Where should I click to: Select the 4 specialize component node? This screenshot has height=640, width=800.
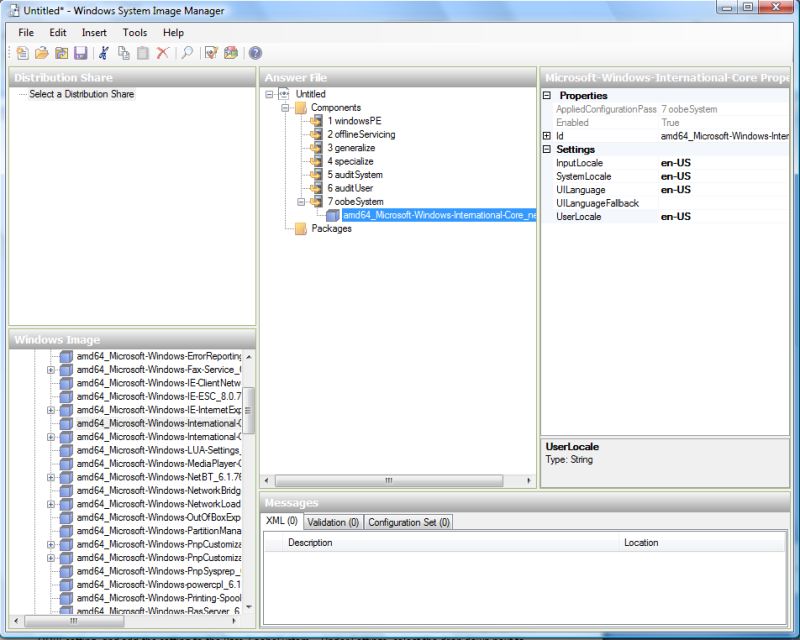coord(349,161)
